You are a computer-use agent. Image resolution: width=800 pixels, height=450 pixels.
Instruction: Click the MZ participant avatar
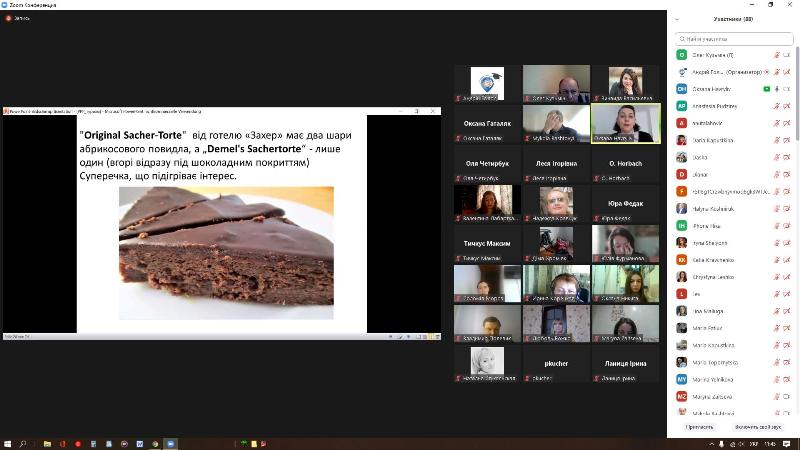click(x=682, y=396)
